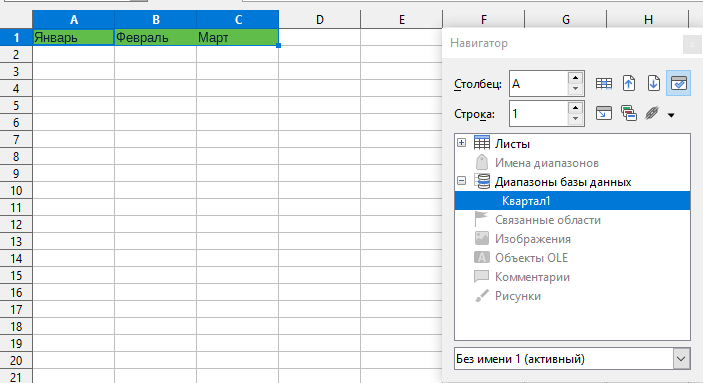Click the Start (jump to first cell) icon
703x383 pixels.
click(629, 83)
